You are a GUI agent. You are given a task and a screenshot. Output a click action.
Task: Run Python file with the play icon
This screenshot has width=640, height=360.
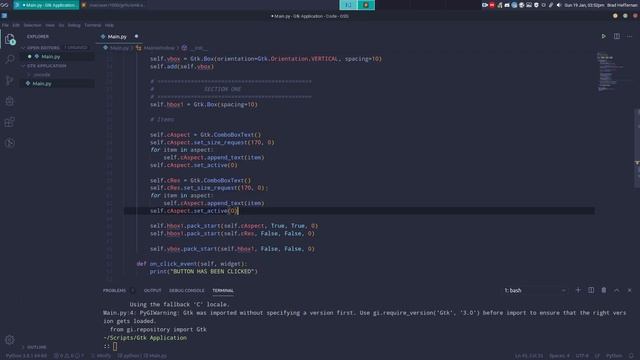604,36
